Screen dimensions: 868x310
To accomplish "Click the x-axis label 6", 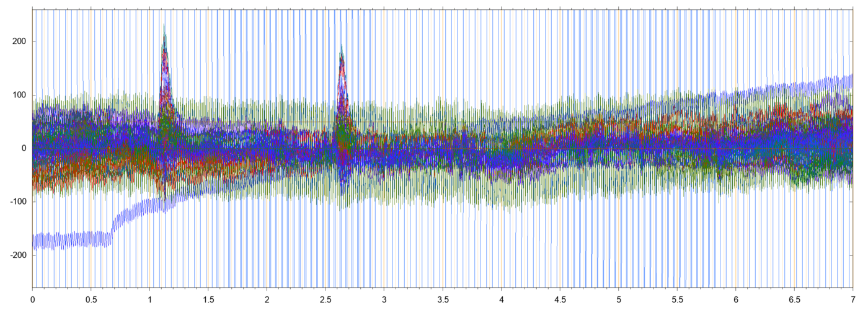I will point(736,299).
